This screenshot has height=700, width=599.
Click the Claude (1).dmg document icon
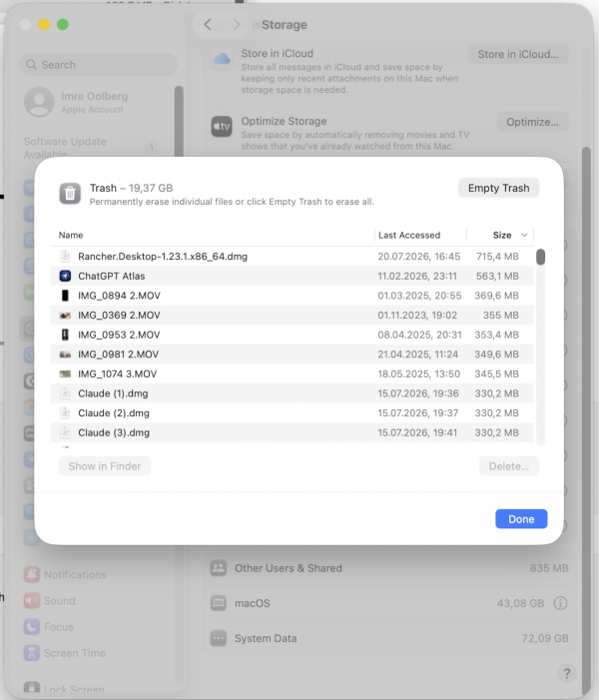point(65,393)
